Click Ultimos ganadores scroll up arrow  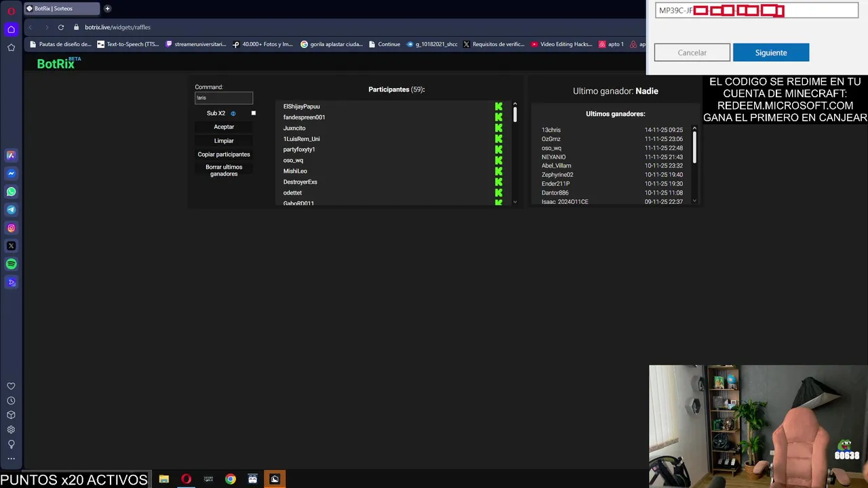pos(694,128)
